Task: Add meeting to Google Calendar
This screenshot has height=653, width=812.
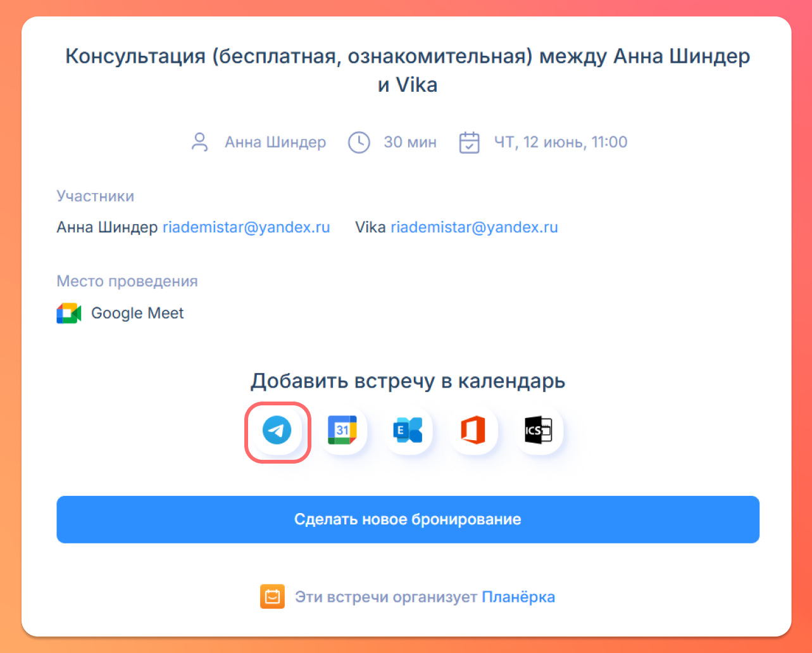Action: (342, 431)
